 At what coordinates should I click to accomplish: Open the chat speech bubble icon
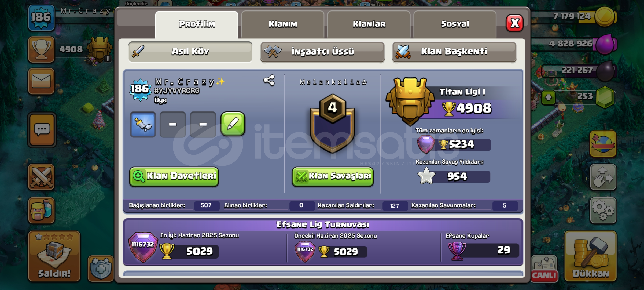[42, 130]
